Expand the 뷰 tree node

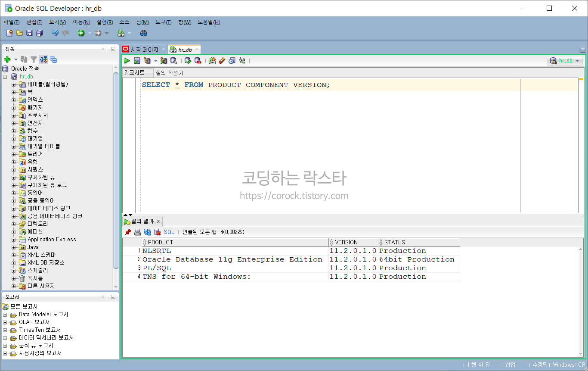coord(13,92)
